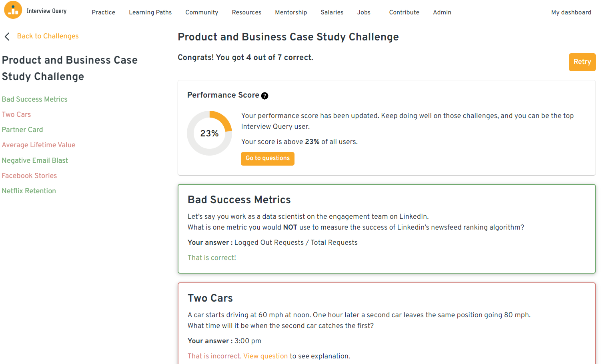Open the Practice menu item
Viewport: 603px width, 364px height.
click(103, 12)
